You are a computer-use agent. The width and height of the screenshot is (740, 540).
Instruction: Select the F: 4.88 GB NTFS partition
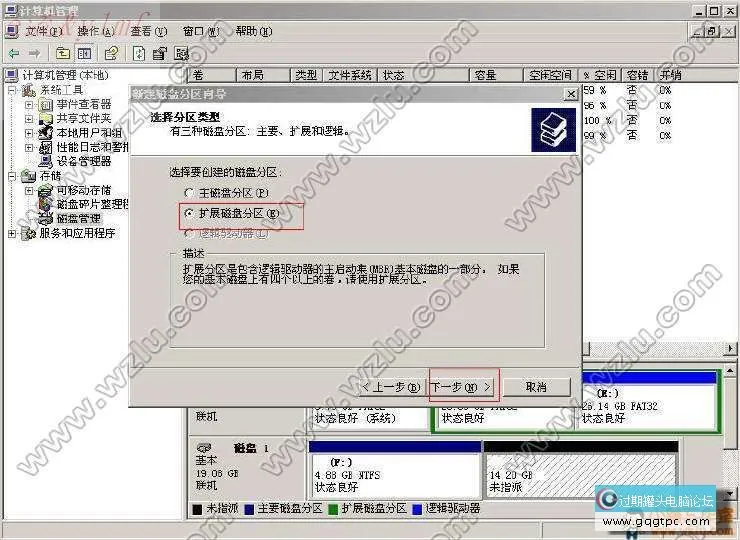395,470
